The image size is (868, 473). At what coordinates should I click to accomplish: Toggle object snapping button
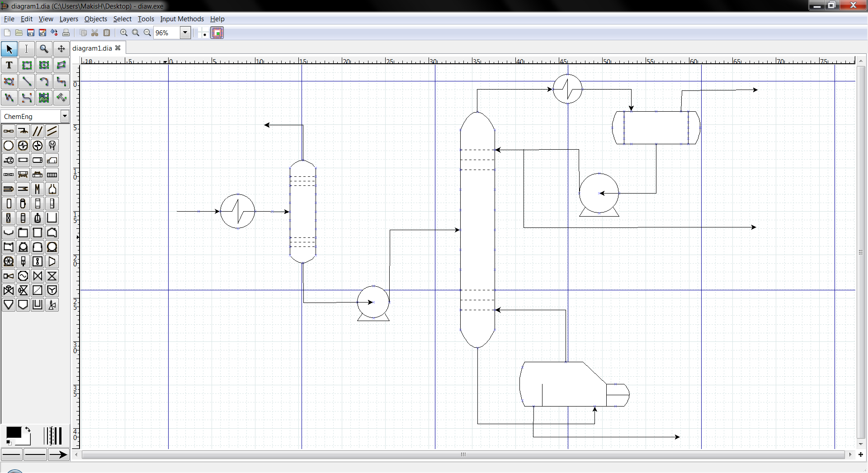[x=217, y=33]
